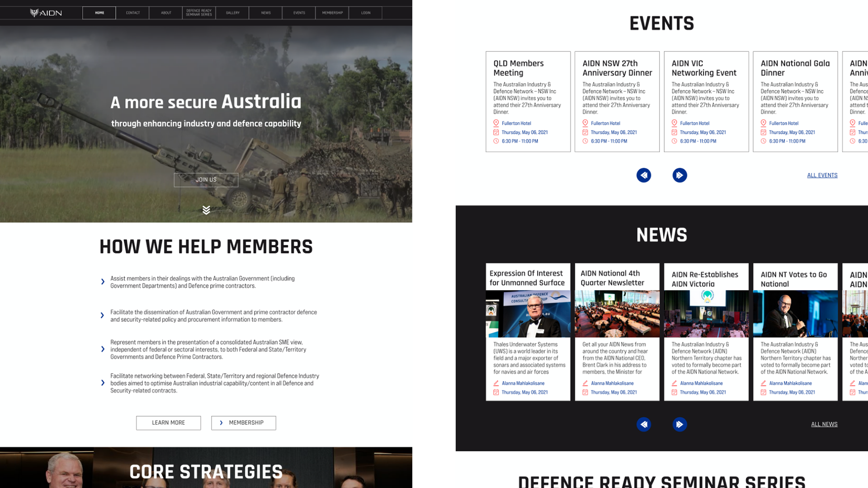Open the All News link
This screenshot has height=488, width=868.
click(x=824, y=424)
